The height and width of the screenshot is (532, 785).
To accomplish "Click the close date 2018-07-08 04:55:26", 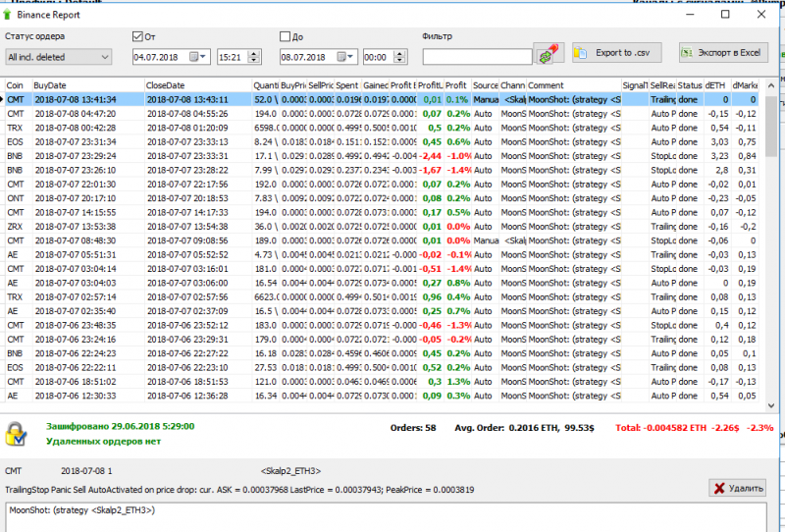I will click(187, 114).
